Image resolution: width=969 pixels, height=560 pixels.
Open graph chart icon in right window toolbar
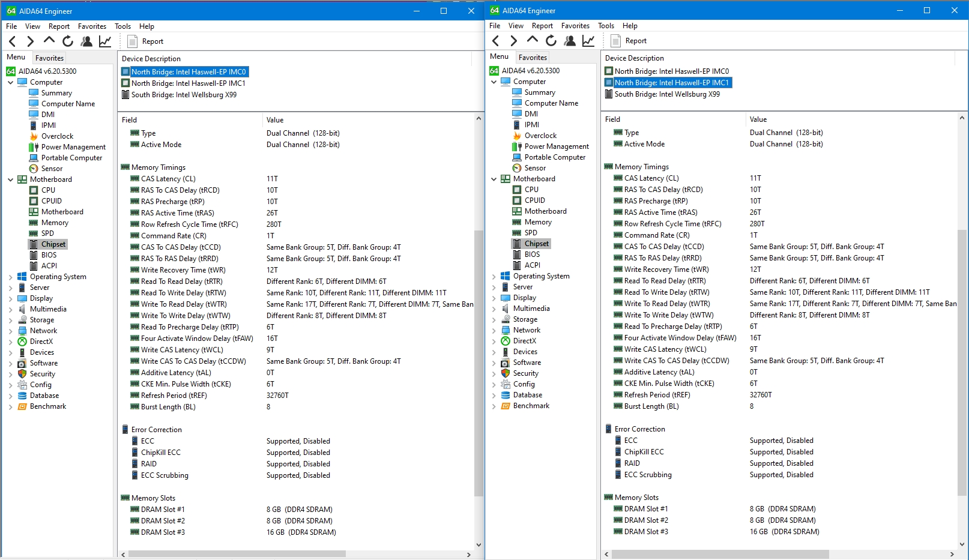(x=588, y=41)
